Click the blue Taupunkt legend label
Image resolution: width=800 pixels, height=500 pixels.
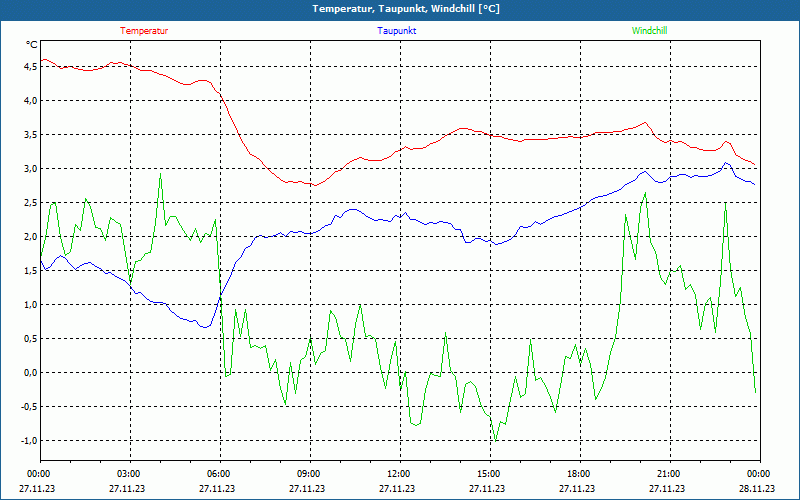click(x=396, y=31)
